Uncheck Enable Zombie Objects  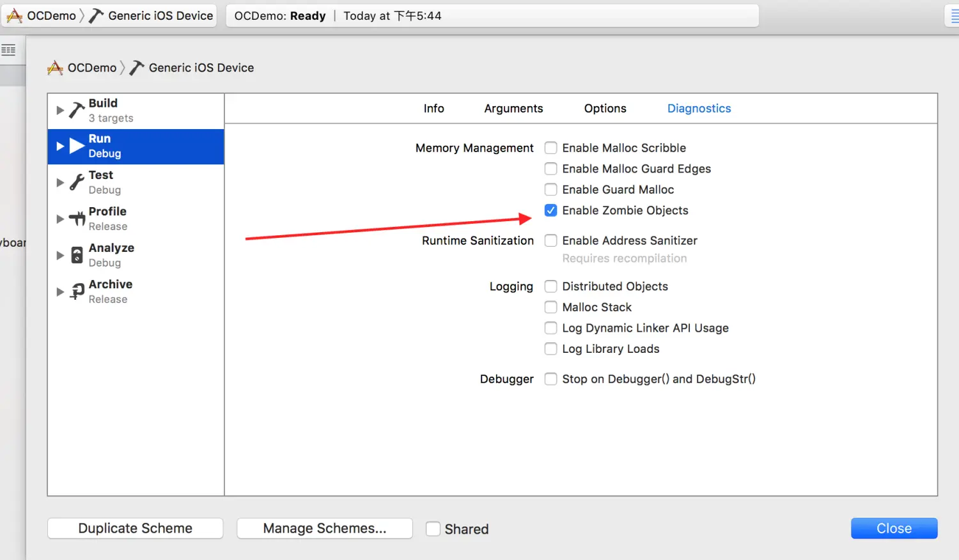pyautogui.click(x=550, y=210)
